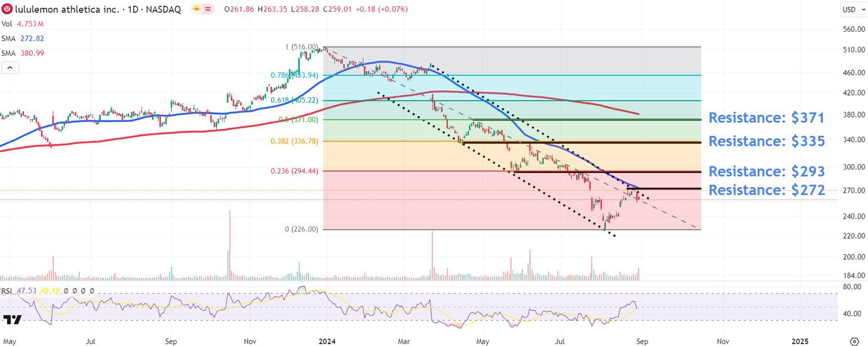The image size is (868, 346).
Task: Select the SMA 380.99 indicator legend
Action: pyautogui.click(x=23, y=53)
